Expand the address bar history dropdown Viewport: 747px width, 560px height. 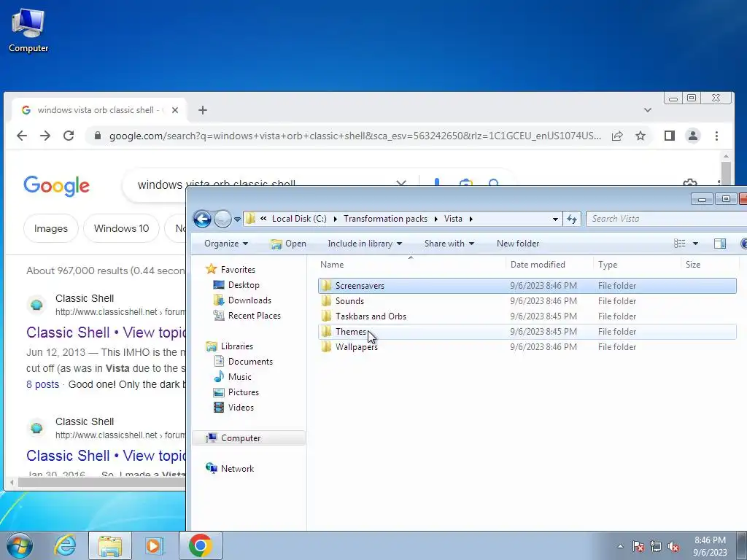[555, 219]
